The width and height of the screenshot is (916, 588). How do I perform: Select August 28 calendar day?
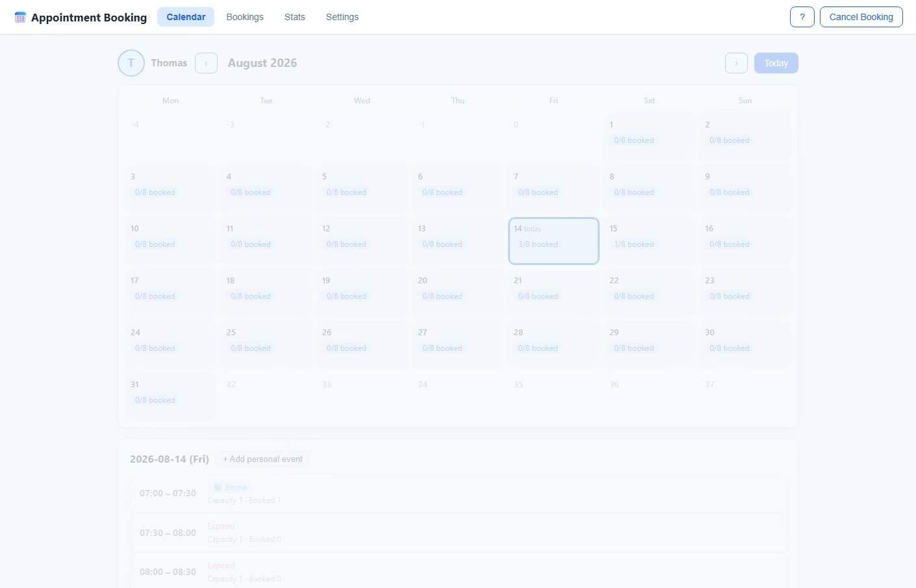pos(553,345)
